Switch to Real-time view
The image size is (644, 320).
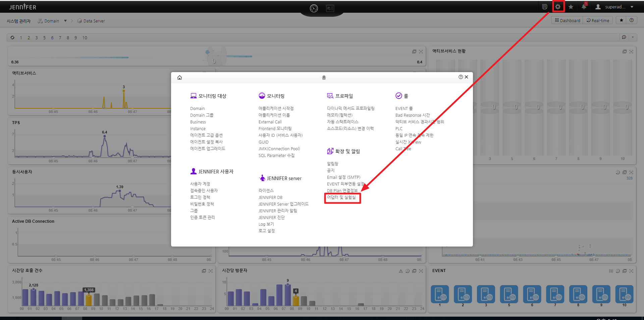pyautogui.click(x=598, y=20)
